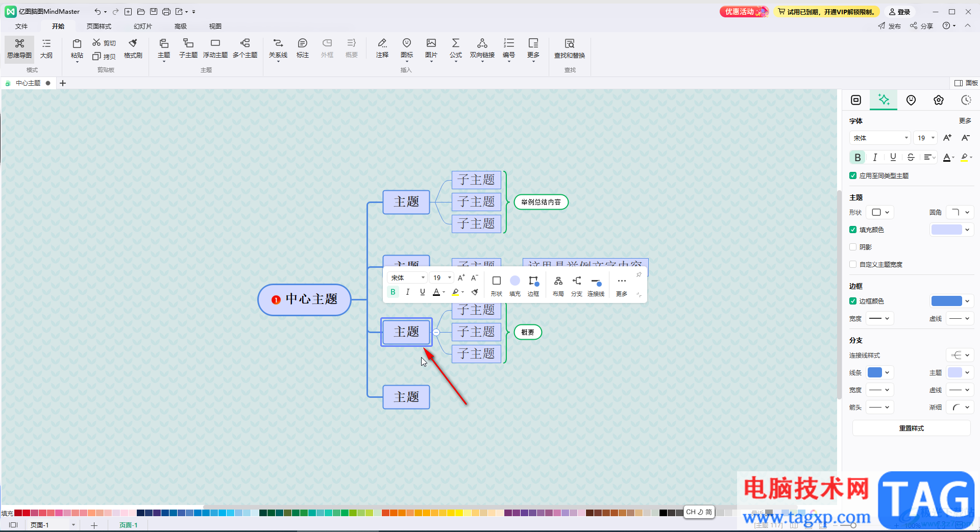Toggle the 面板 panel button

[x=966, y=83]
